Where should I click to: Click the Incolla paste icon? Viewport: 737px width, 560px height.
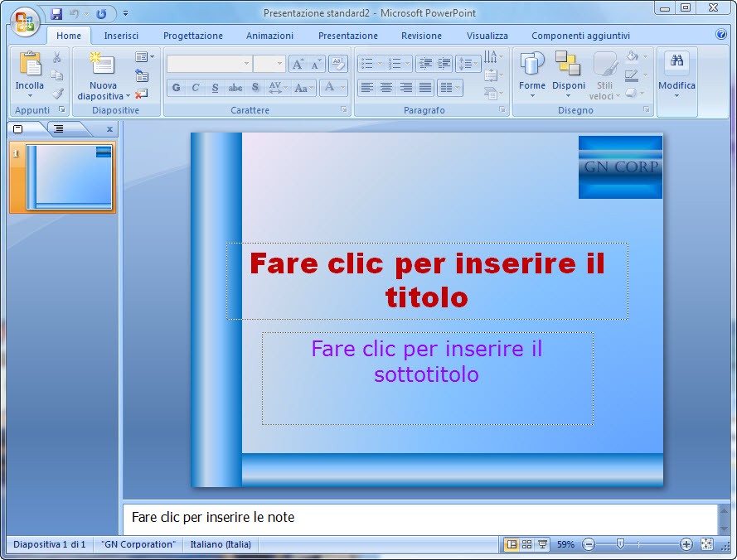click(30, 64)
